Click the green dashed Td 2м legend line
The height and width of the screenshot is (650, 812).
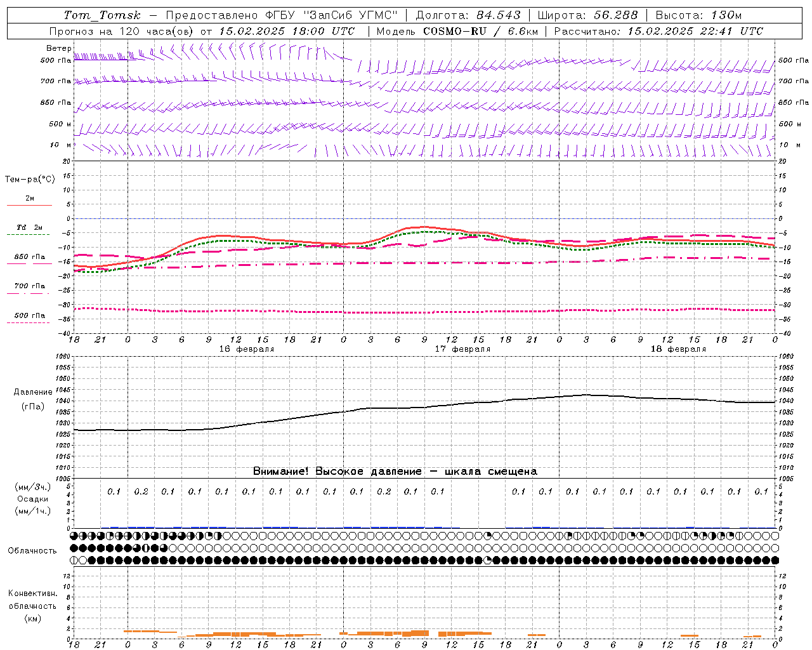(28, 235)
